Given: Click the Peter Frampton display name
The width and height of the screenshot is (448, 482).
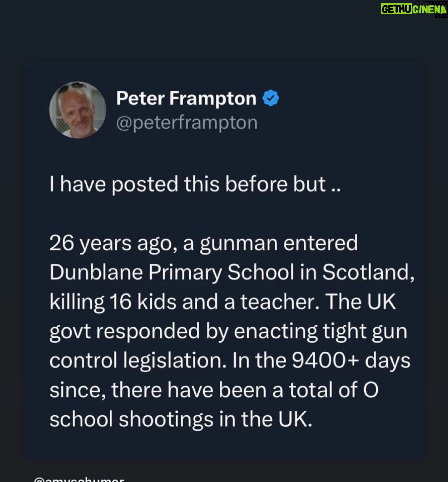Looking at the screenshot, I should point(186,99).
